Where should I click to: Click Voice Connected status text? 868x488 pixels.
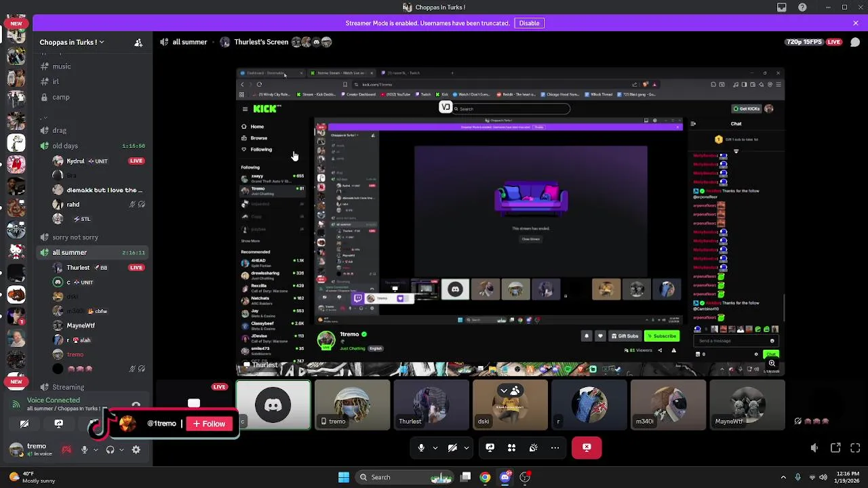click(53, 400)
